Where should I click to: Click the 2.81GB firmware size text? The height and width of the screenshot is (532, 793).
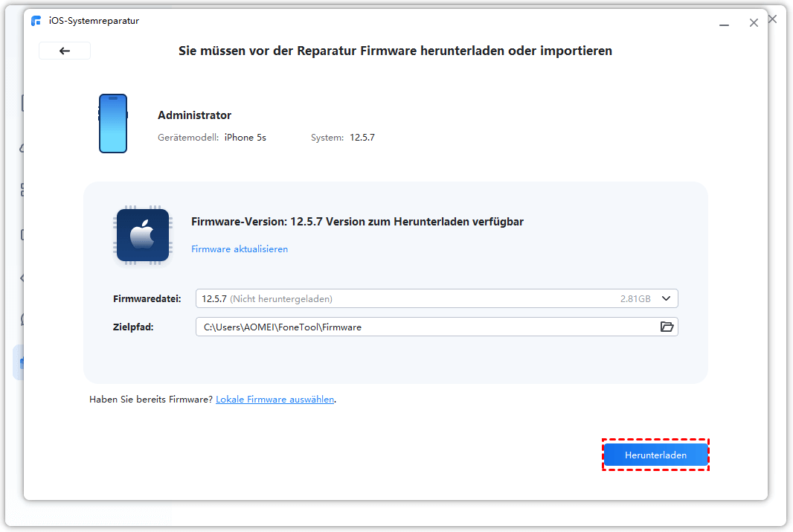[x=635, y=298]
